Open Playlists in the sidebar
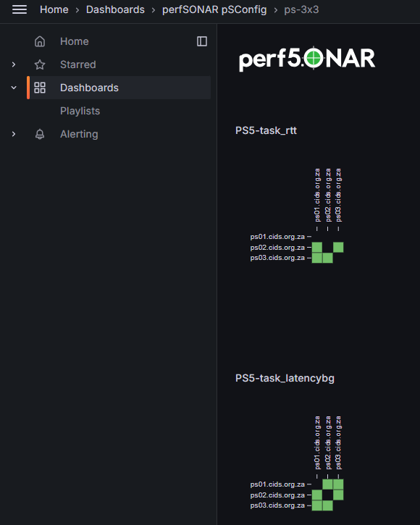420x525 pixels. tap(80, 111)
